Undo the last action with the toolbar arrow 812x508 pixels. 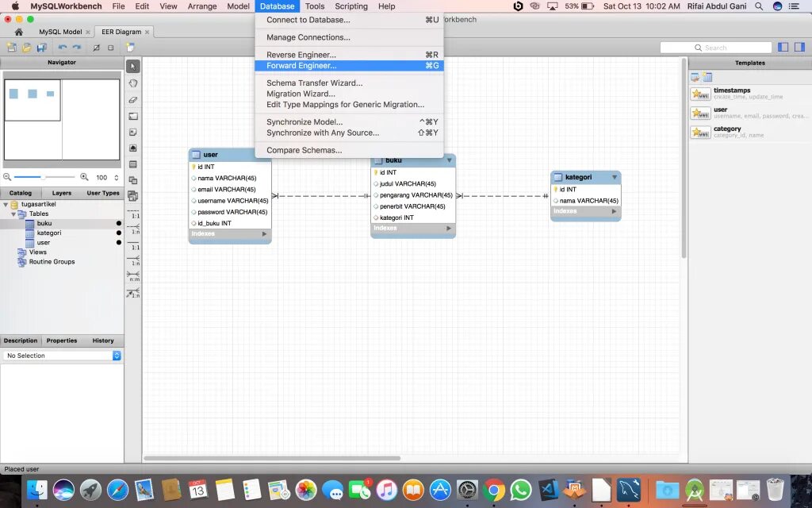[x=63, y=47]
